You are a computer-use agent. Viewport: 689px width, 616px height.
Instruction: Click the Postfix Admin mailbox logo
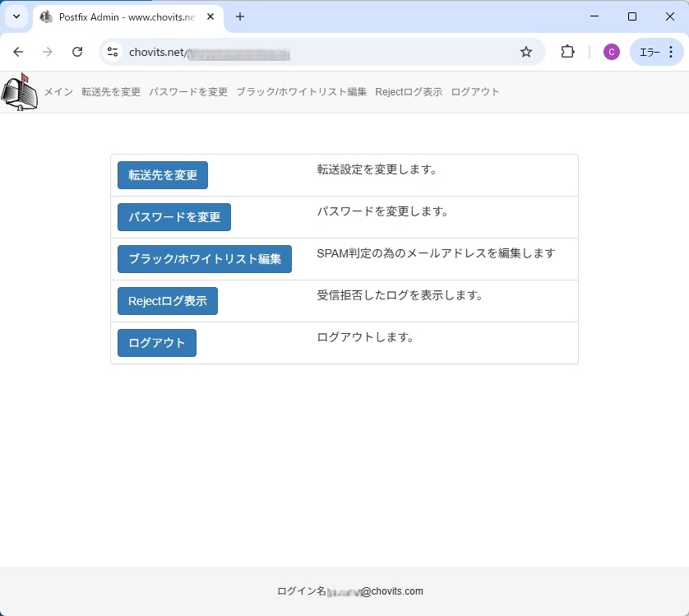pyautogui.click(x=19, y=92)
